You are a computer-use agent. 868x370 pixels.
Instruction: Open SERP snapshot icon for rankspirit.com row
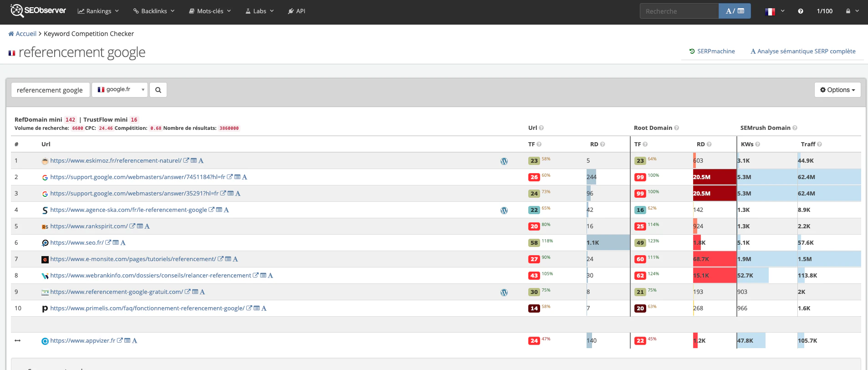140,226
